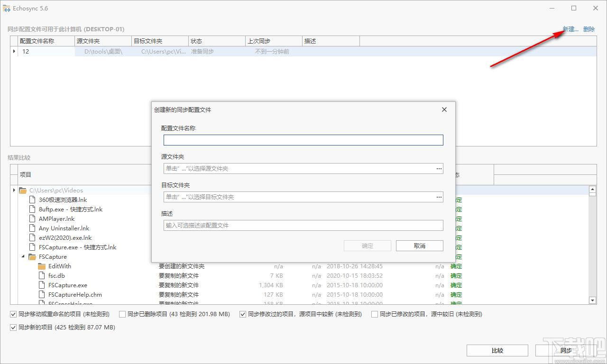The width and height of the screenshot is (607, 364).
Task: Open target folder browse ellipsis button
Action: click(439, 197)
